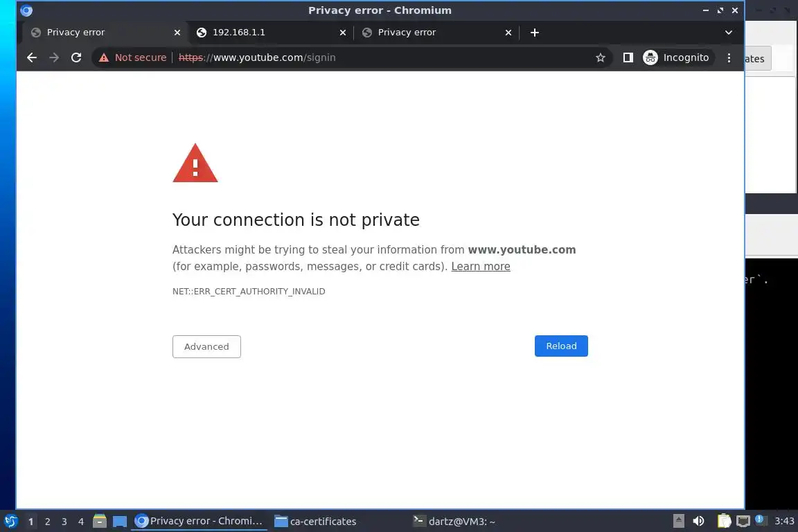Click the NET::ERR_CERT_AUTHORITY_INVALID error code

[249, 291]
